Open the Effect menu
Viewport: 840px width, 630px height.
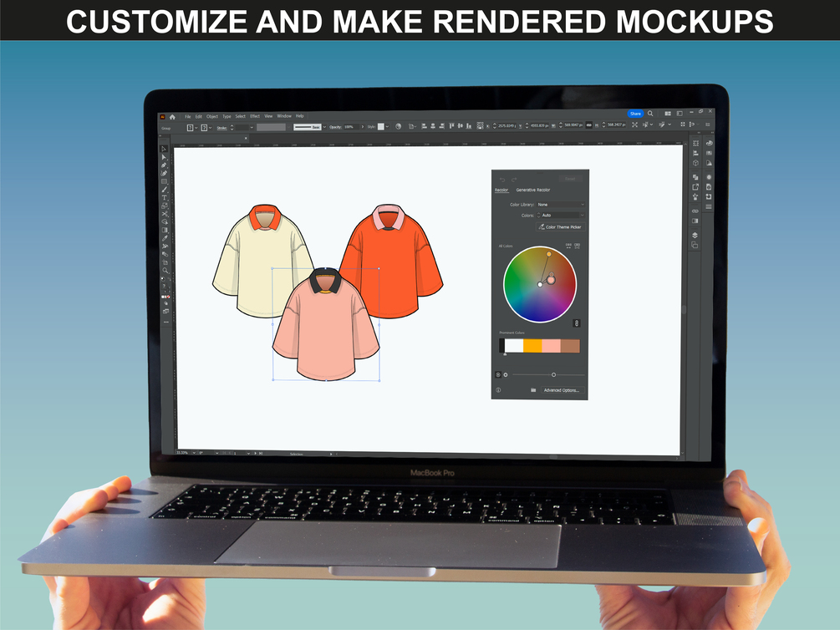coord(255,116)
